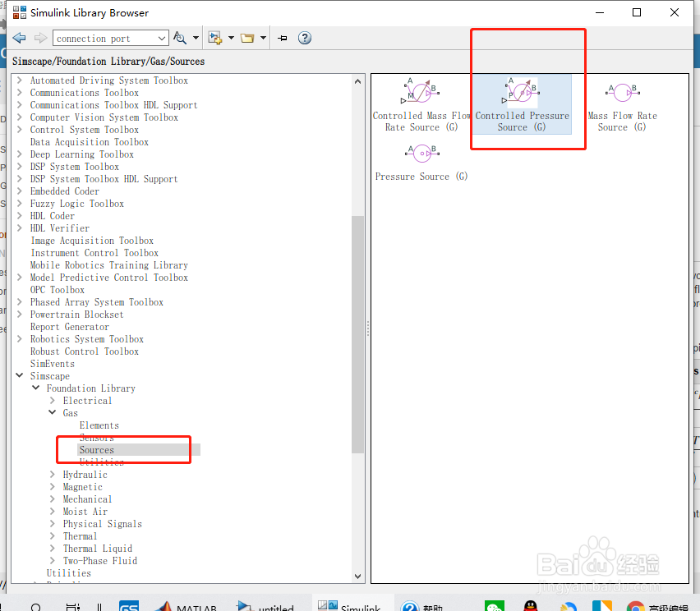Screen dimensions: 700x611
Task: Expand Model Predictive Control Toolbox
Action: (x=19, y=278)
